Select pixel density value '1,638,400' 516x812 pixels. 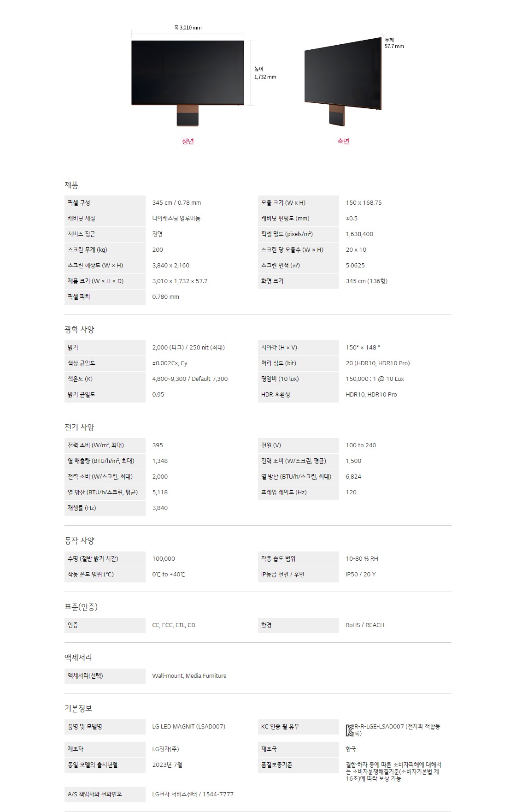pos(359,234)
